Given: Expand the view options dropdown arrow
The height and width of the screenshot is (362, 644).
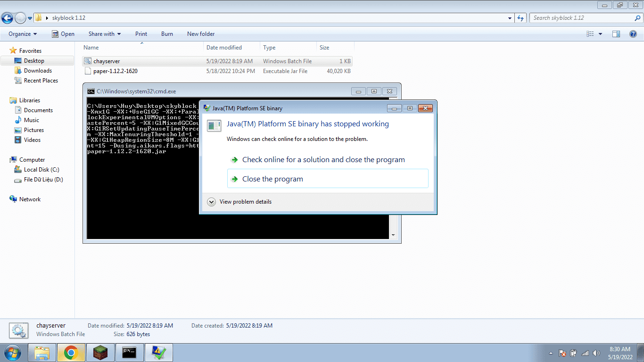Looking at the screenshot, I should click(x=600, y=34).
